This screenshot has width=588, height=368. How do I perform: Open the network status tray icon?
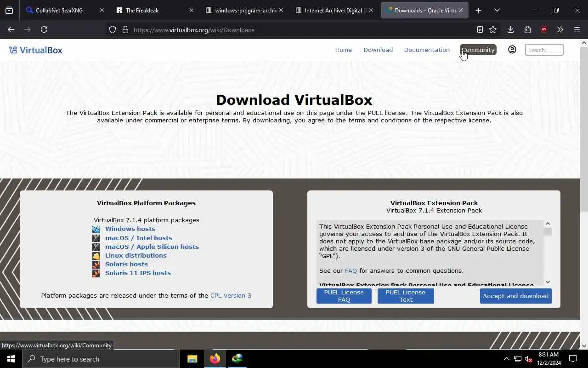coord(518,359)
